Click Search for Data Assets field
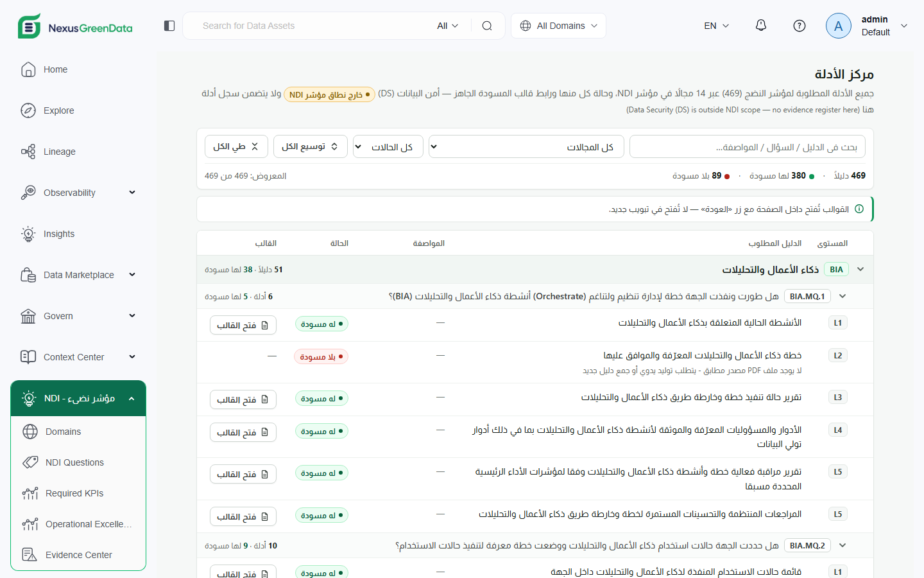924x578 pixels. tap(314, 26)
